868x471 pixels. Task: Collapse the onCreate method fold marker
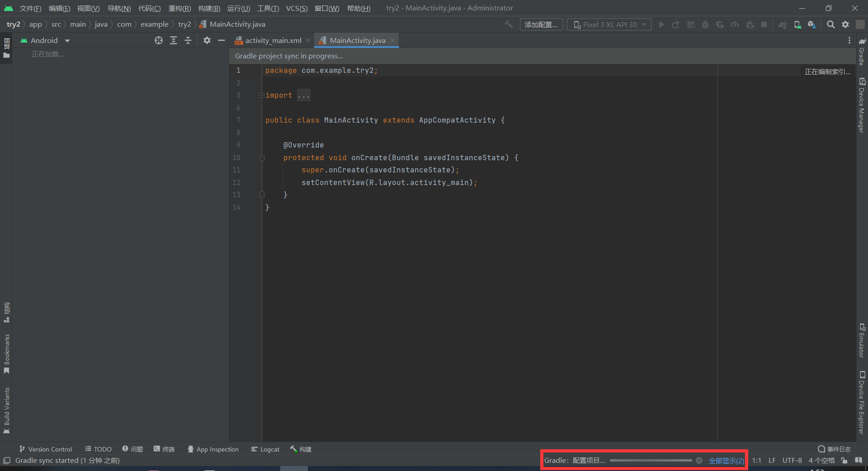coord(262,158)
